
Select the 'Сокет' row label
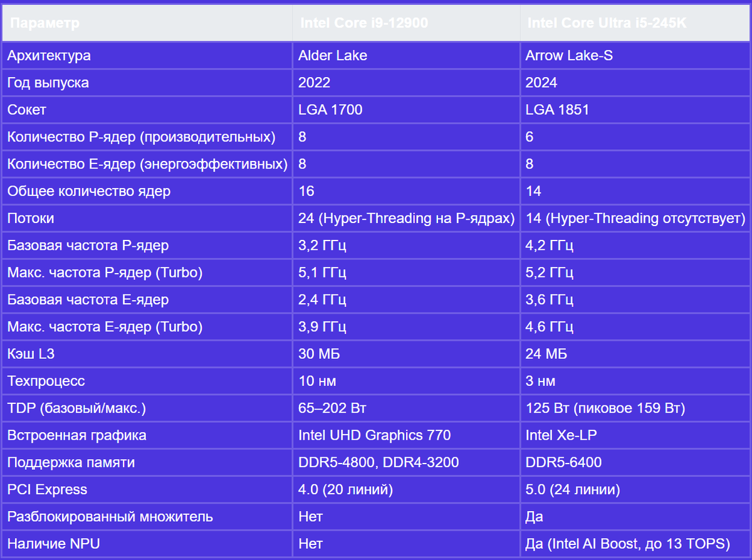pyautogui.click(x=27, y=110)
